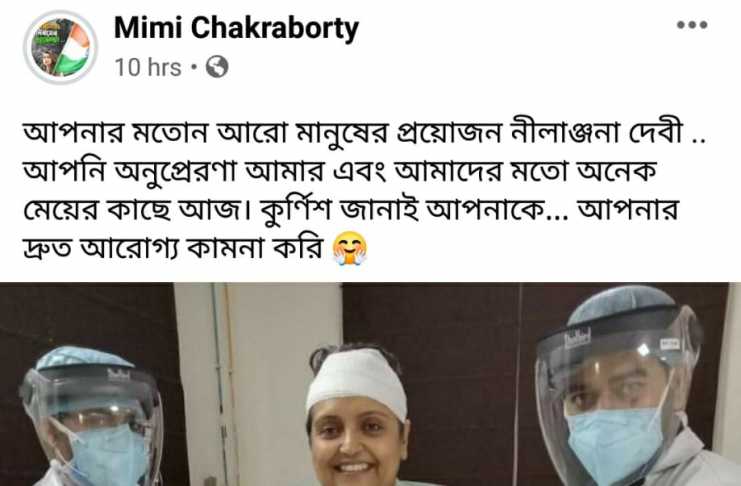Open the three-dot post options menu
This screenshot has width=741, height=486.
692,25
